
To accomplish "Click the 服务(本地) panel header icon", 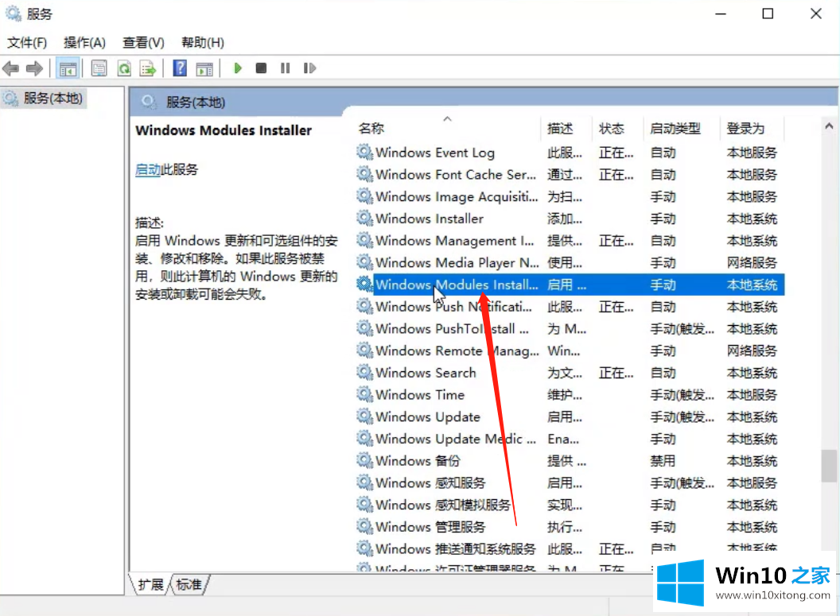I will [x=149, y=102].
